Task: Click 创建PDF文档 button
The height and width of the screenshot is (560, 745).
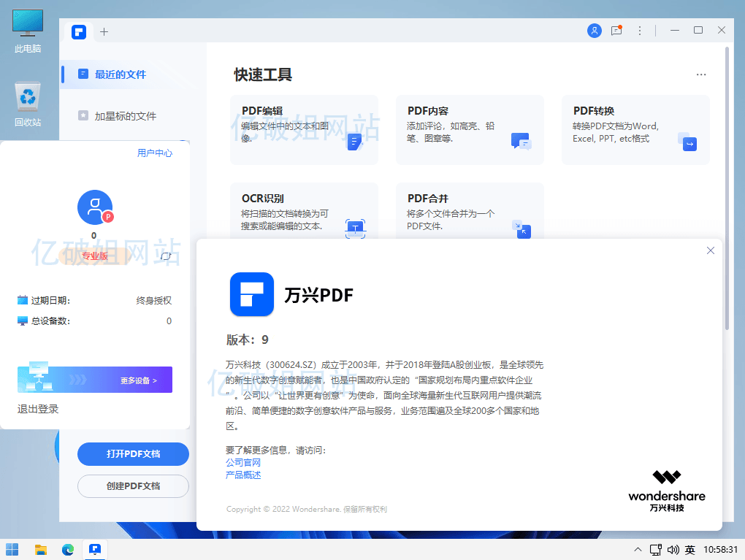Action: [x=133, y=486]
